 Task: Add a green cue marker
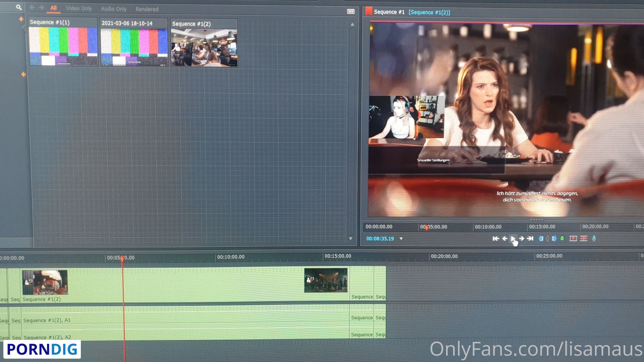coord(562,238)
